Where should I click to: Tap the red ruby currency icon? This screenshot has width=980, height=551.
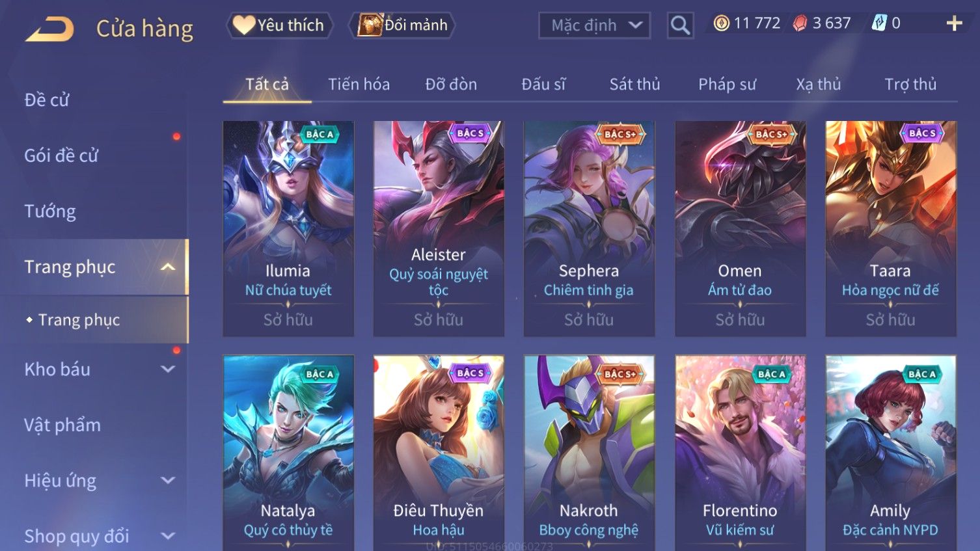pyautogui.click(x=800, y=23)
